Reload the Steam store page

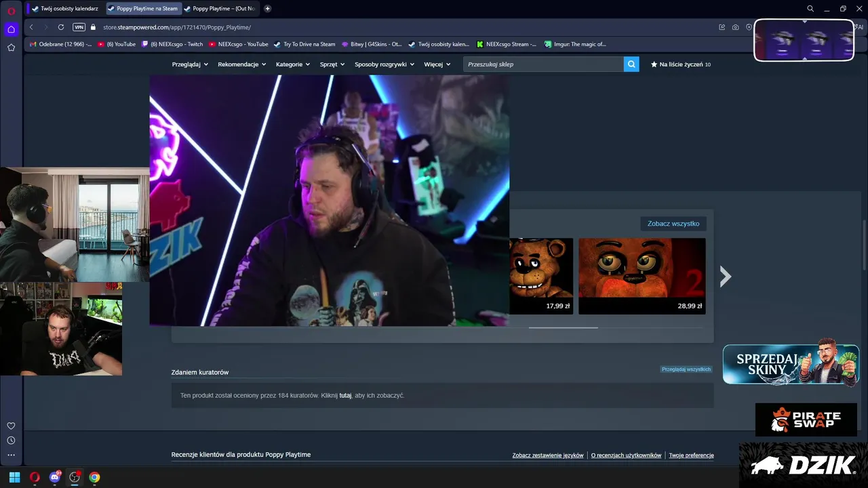pyautogui.click(x=61, y=27)
